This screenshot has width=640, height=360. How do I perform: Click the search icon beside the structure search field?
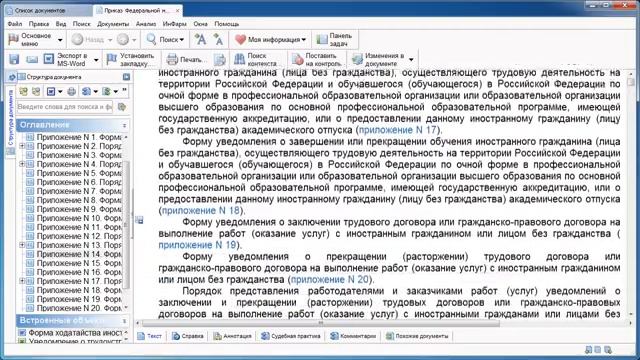click(121, 107)
